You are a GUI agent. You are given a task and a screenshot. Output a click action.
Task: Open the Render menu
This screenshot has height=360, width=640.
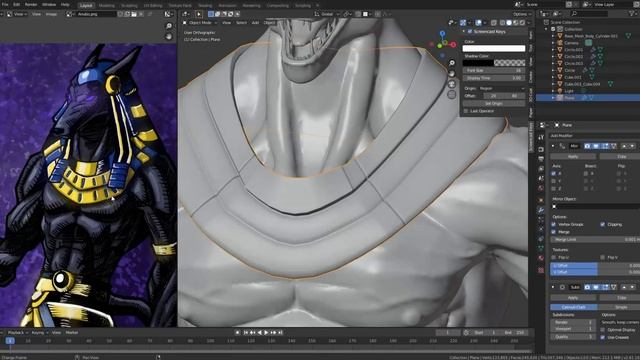pyautogui.click(x=31, y=4)
